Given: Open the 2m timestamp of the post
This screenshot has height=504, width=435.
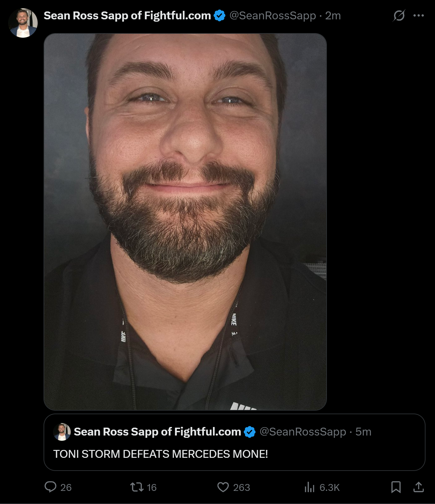Looking at the screenshot, I should (x=333, y=15).
